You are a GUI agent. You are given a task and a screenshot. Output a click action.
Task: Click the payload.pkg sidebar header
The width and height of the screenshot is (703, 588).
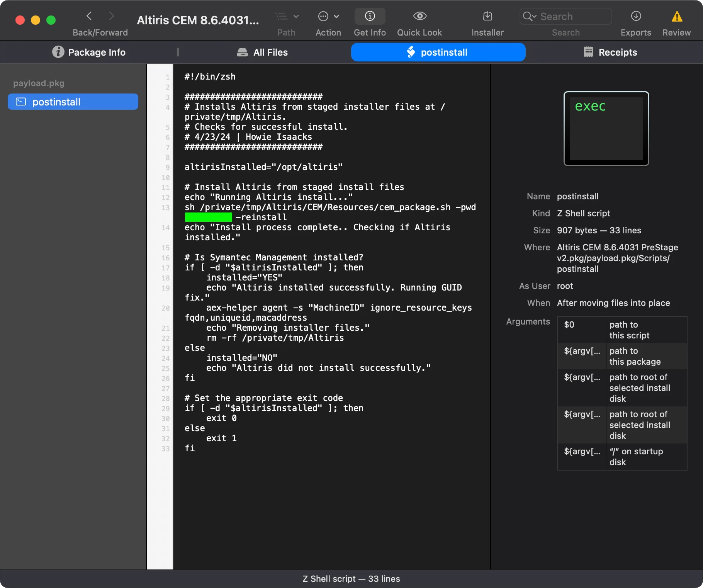[x=39, y=83]
